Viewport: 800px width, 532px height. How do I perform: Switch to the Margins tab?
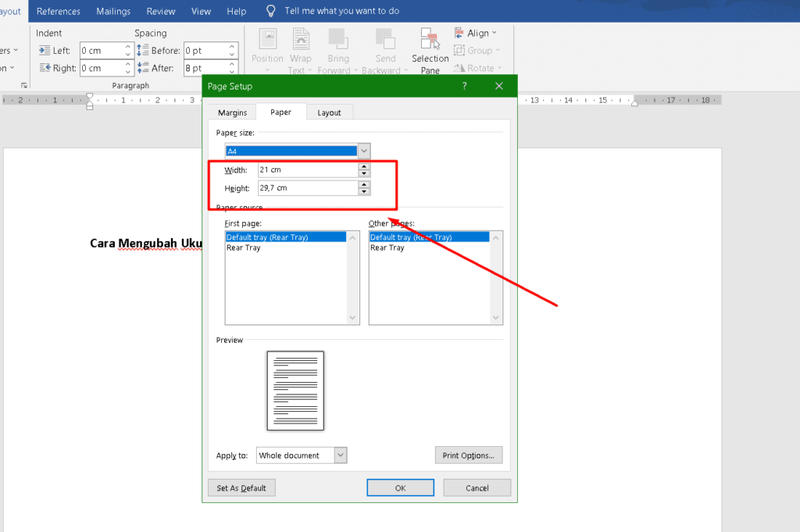click(232, 112)
